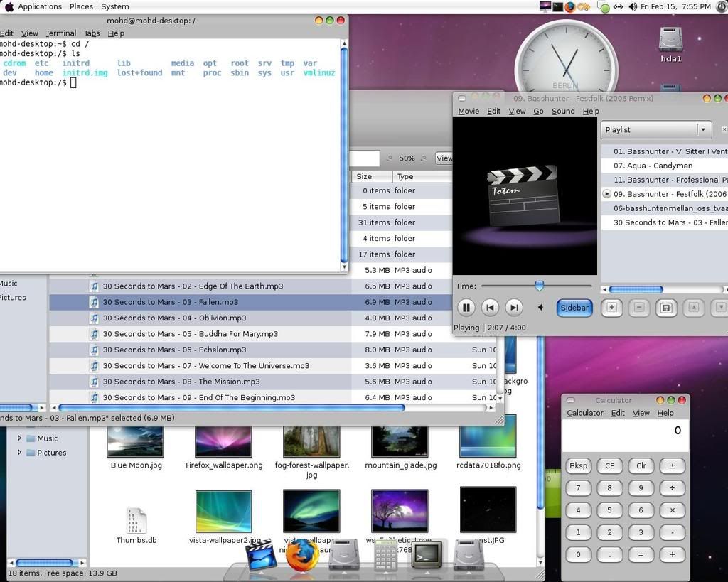The height and width of the screenshot is (582, 728).
Task: Open the Applications menu in the top panel
Action: (40, 6)
